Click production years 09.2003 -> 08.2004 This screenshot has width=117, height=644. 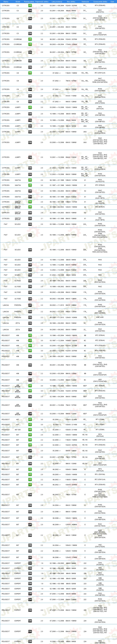tap(57, 44)
